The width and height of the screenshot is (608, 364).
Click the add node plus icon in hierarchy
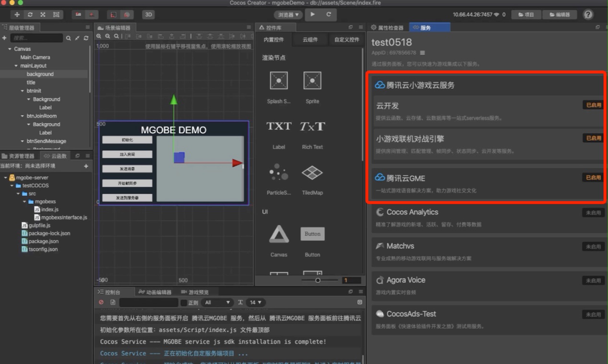[4, 38]
